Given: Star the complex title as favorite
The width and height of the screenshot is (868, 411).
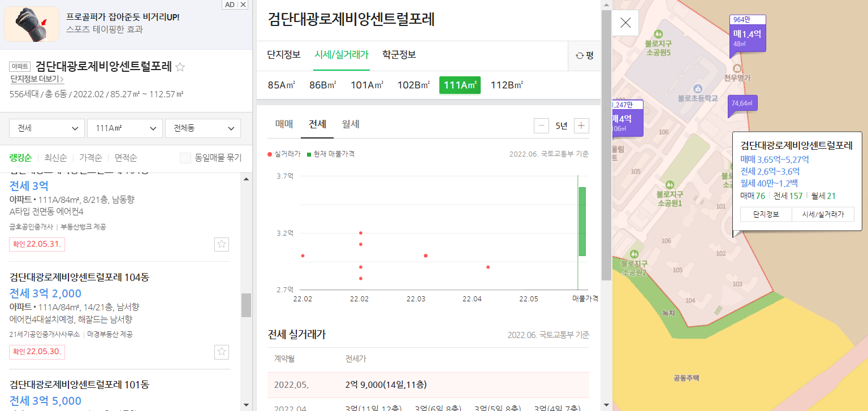Looking at the screenshot, I should [x=180, y=67].
